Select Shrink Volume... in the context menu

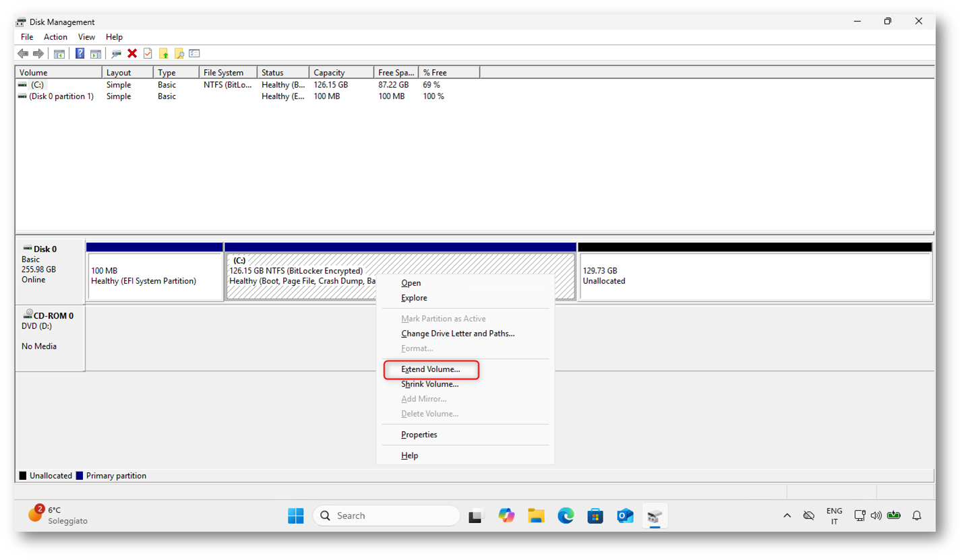tap(430, 384)
